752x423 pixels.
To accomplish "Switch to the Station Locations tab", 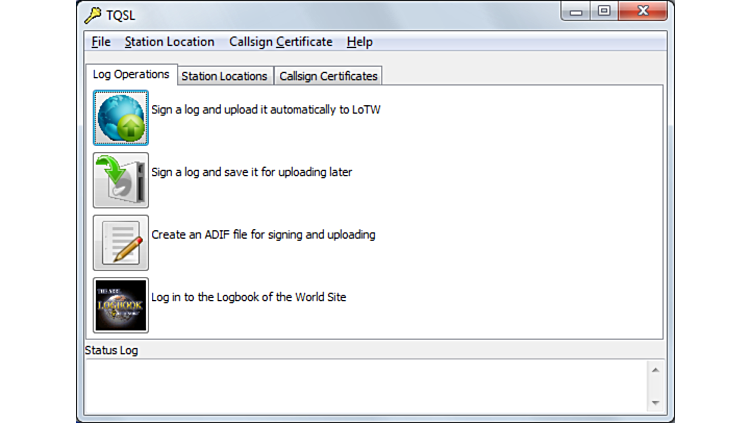I will click(x=224, y=76).
